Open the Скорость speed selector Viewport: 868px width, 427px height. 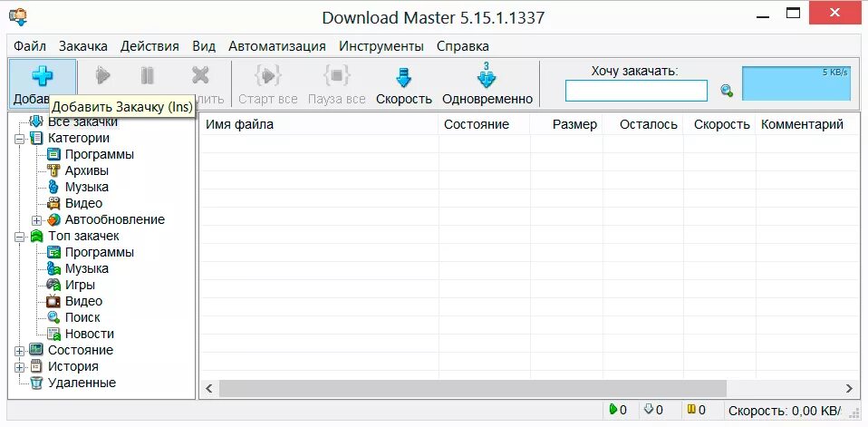pyautogui.click(x=403, y=84)
